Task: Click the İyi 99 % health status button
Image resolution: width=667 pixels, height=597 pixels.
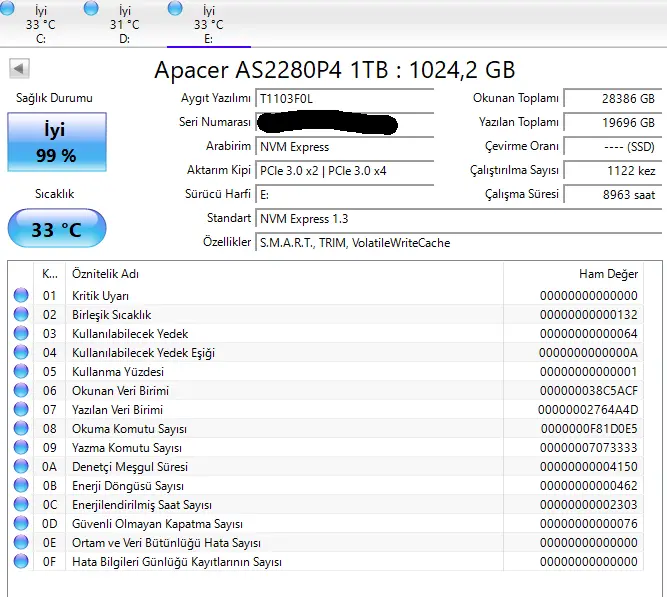Action: click(57, 142)
